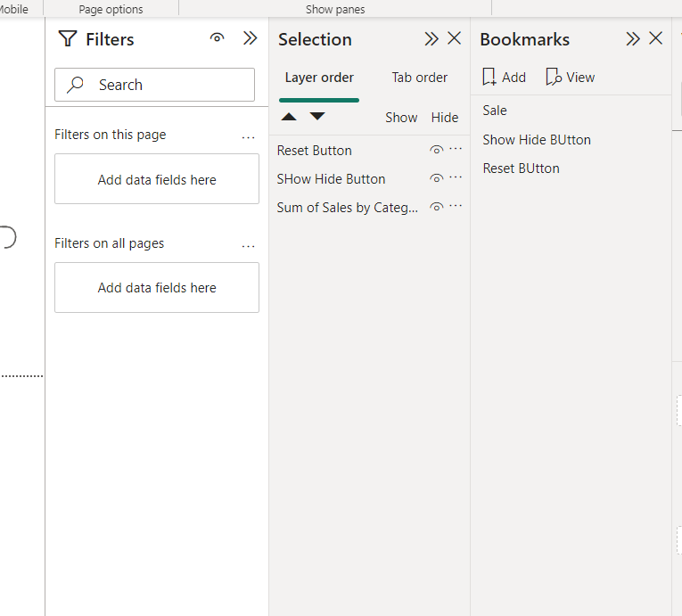
Task: Click View in Bookmarks pane
Action: (571, 77)
